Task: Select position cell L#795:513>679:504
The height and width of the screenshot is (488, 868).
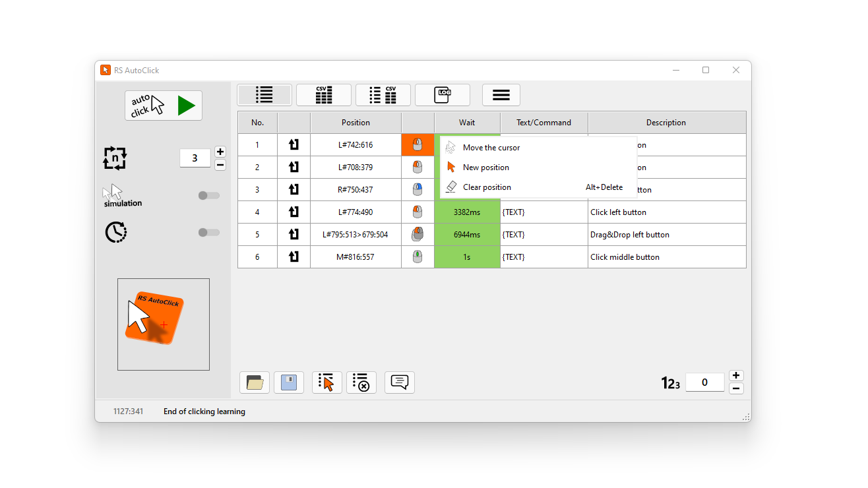Action: [356, 235]
